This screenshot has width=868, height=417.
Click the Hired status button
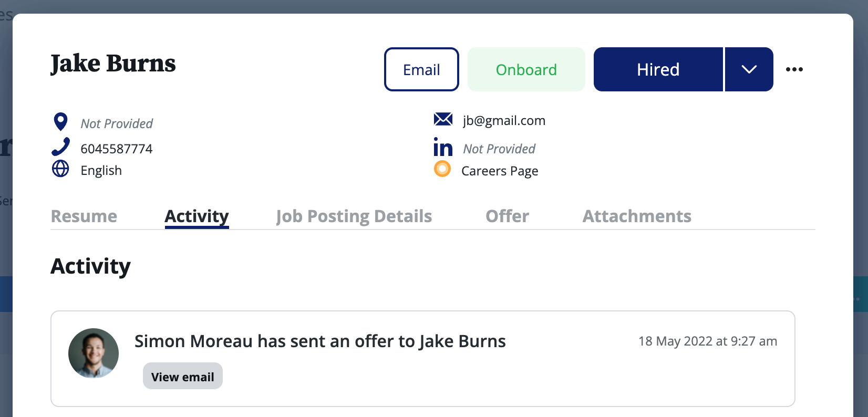pyautogui.click(x=658, y=69)
